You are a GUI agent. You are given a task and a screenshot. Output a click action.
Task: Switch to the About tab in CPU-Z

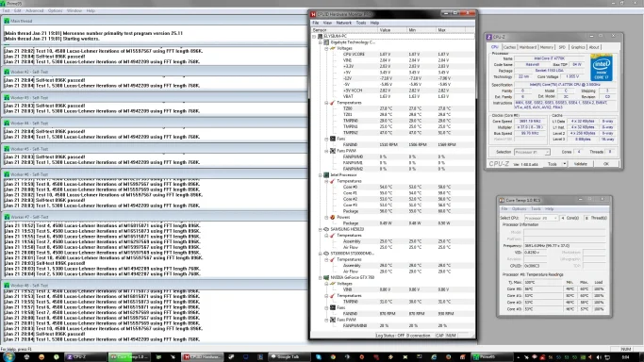click(594, 47)
